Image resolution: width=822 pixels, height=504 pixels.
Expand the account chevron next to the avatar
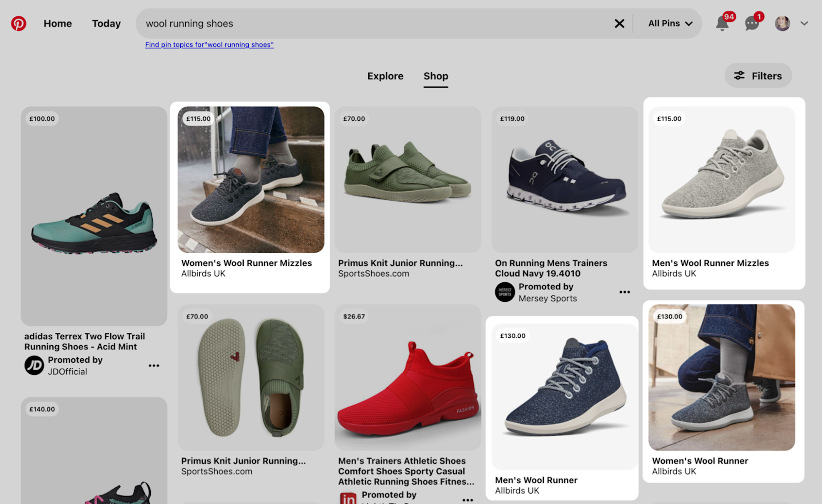tap(804, 23)
